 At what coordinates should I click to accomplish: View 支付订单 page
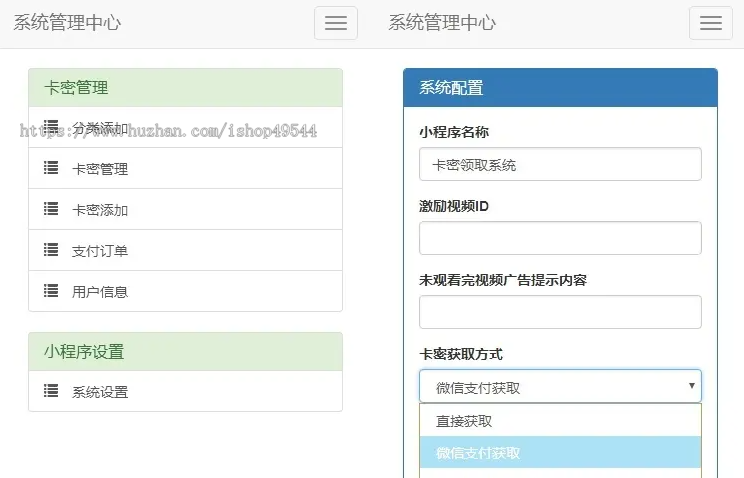tap(185, 251)
